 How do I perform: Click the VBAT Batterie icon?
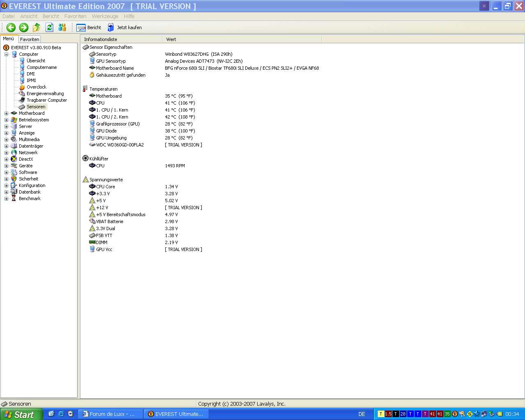[92, 221]
